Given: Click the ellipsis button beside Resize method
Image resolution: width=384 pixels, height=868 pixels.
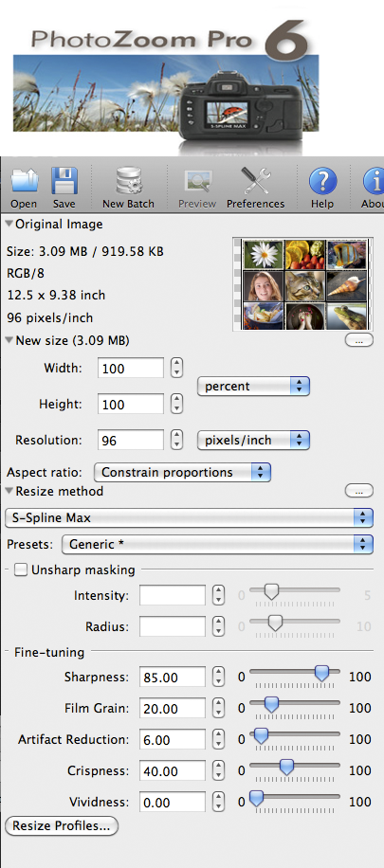Looking at the screenshot, I should tap(359, 491).
